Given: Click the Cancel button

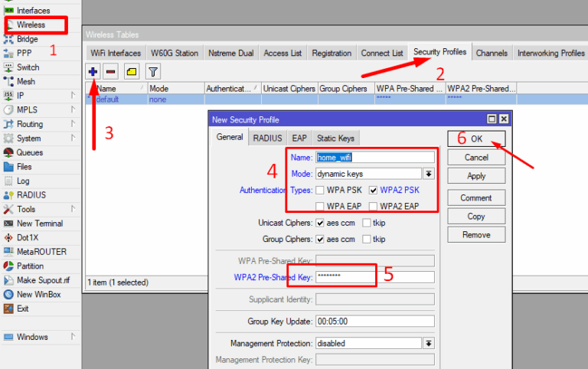Looking at the screenshot, I should (476, 158).
